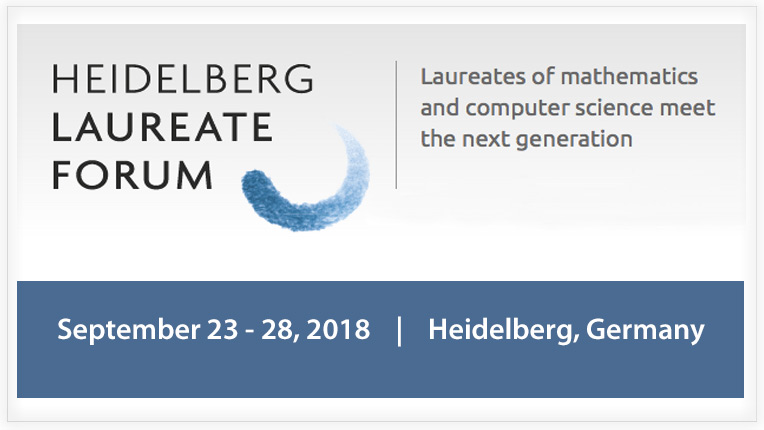Click the word 'September' in the banner
The height and width of the screenshot is (430, 764).
coord(129,331)
